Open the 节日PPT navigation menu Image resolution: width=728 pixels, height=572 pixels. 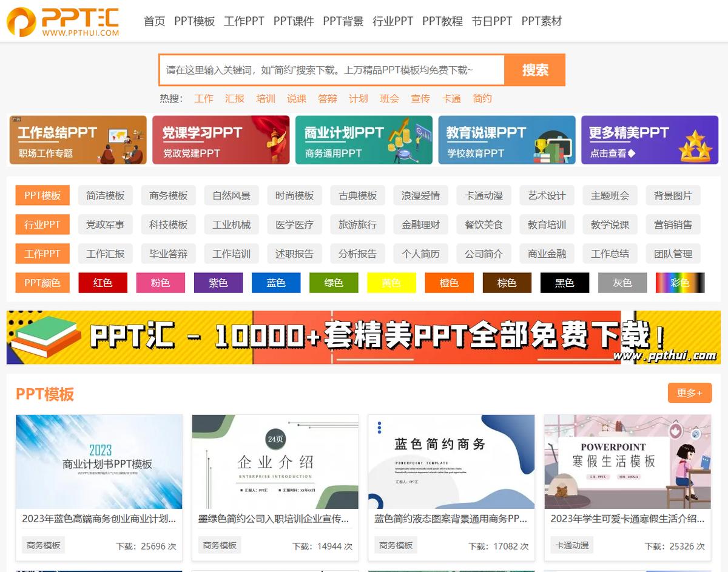pos(493,21)
